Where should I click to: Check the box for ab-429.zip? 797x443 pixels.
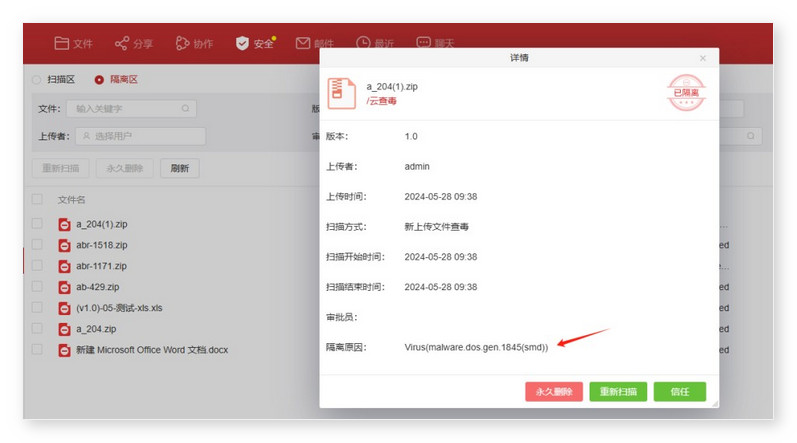pos(37,287)
